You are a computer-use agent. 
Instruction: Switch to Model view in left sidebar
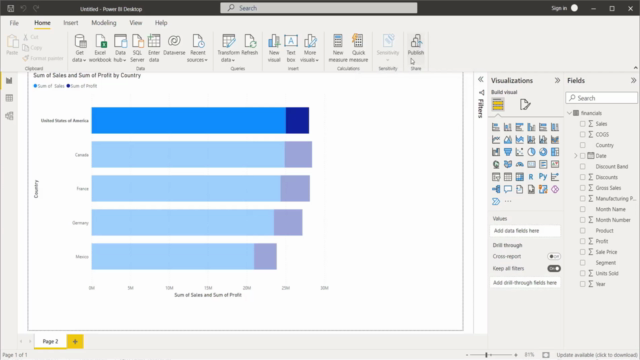click(9, 116)
